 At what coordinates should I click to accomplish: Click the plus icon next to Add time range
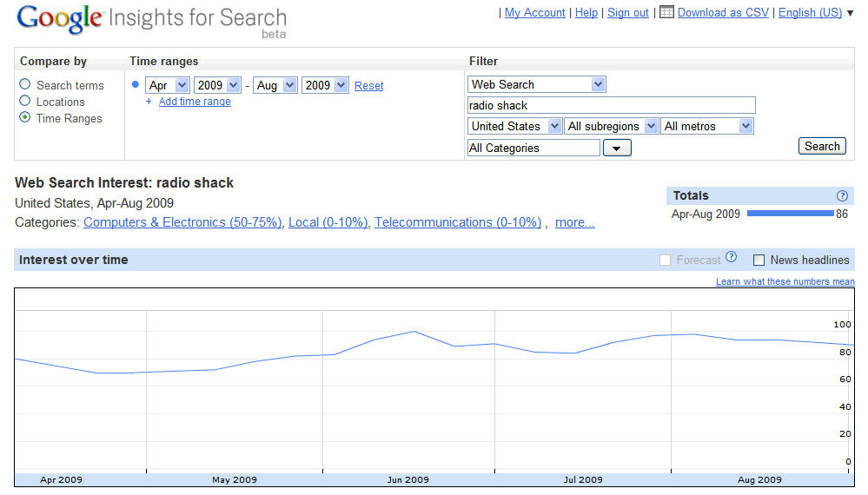coord(149,102)
